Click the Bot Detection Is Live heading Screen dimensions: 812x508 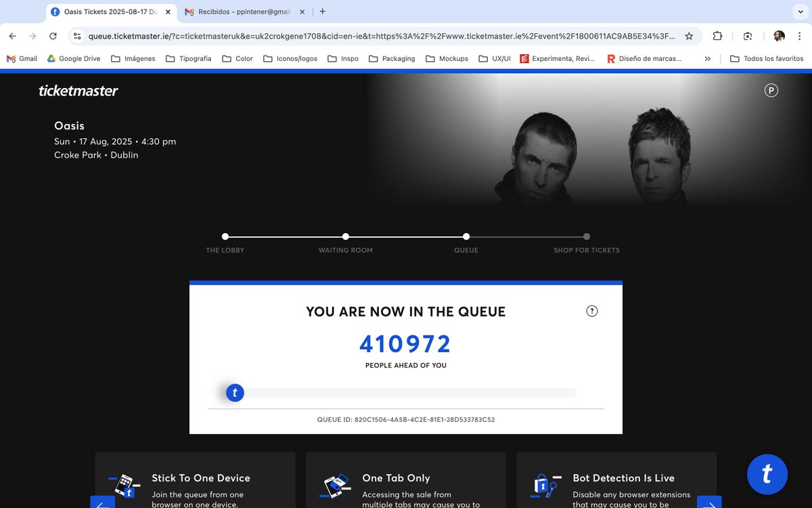pos(623,478)
